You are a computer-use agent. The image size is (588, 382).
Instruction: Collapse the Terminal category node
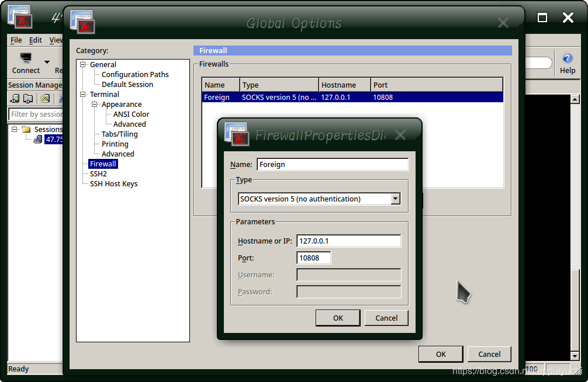pyautogui.click(x=83, y=95)
